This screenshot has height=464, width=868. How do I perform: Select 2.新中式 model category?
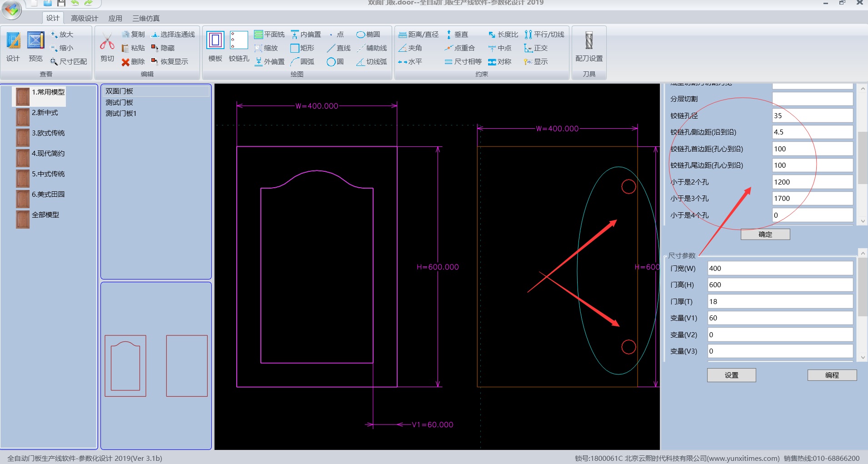45,113
